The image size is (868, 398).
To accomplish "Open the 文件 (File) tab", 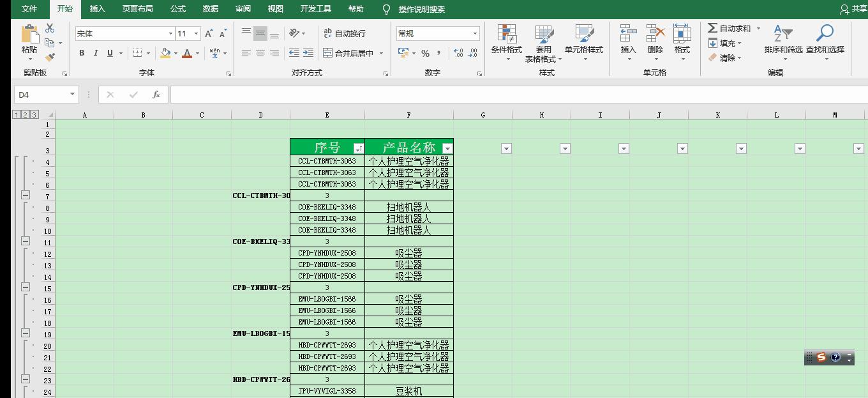I will click(x=29, y=9).
